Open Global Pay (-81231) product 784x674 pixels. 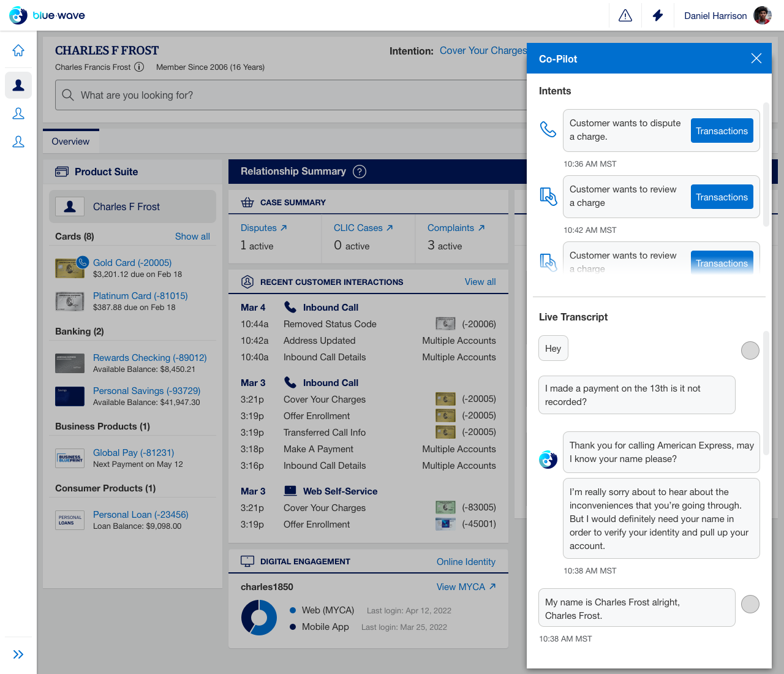point(134,452)
